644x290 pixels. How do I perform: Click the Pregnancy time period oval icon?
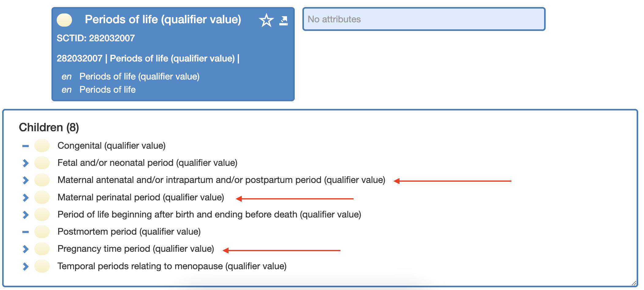(42, 249)
